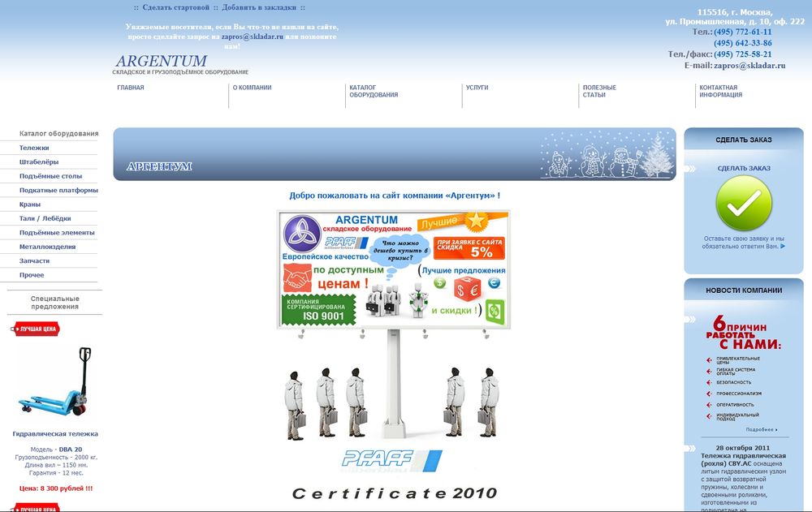Open the 'Полезные статьи' menu item

[x=599, y=91]
